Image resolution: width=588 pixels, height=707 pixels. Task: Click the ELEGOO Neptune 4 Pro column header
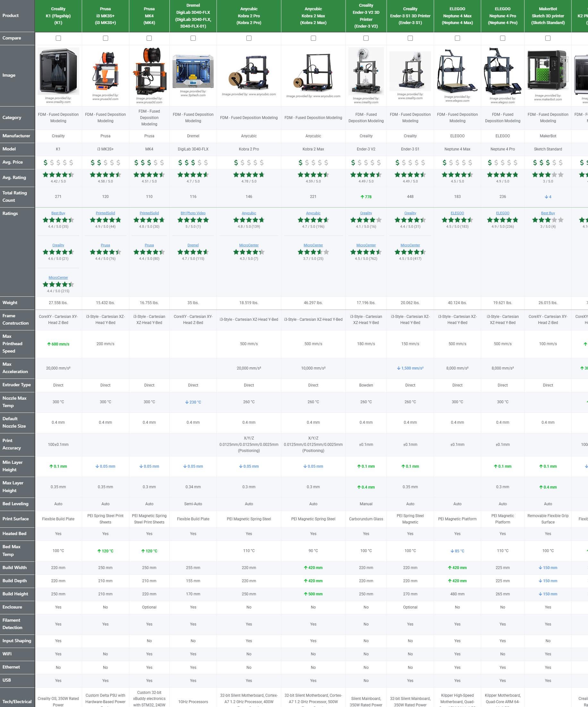click(502, 16)
